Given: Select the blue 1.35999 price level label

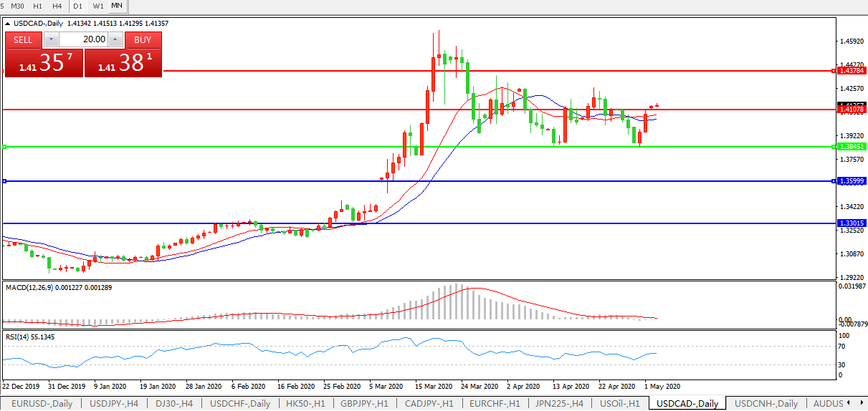Looking at the screenshot, I should (852, 181).
